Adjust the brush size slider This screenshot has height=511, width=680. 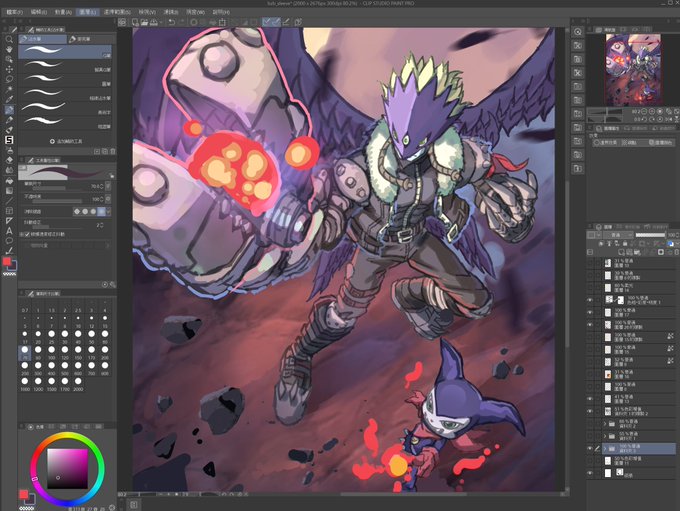(x=56, y=188)
